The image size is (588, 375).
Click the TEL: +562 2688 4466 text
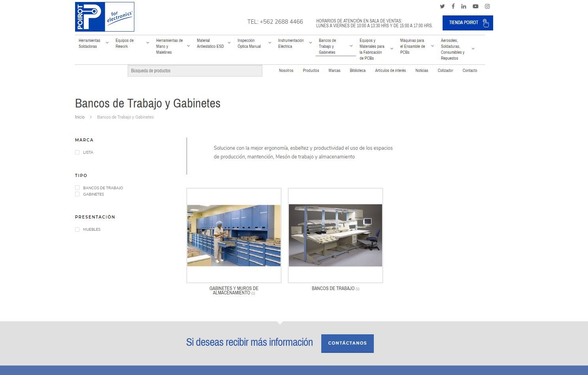pos(275,22)
